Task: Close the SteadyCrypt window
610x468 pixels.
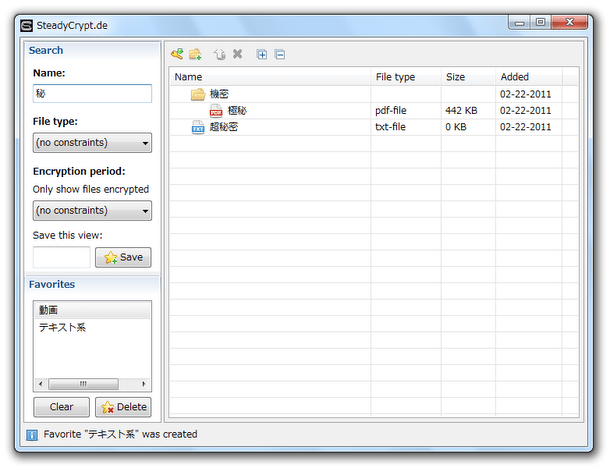Action: point(569,23)
